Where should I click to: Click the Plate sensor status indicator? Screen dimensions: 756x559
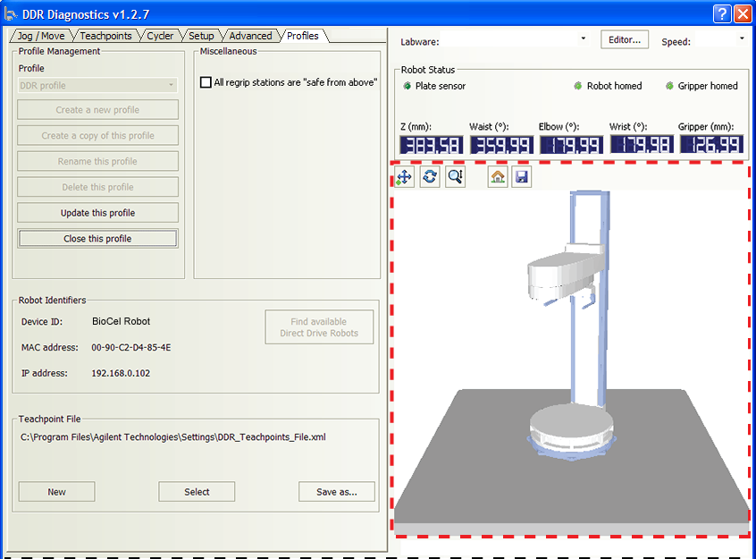407,86
